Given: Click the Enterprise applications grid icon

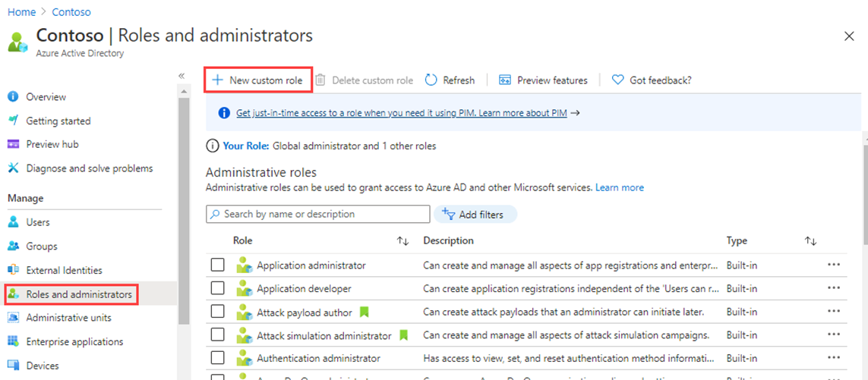Looking at the screenshot, I should [13, 341].
